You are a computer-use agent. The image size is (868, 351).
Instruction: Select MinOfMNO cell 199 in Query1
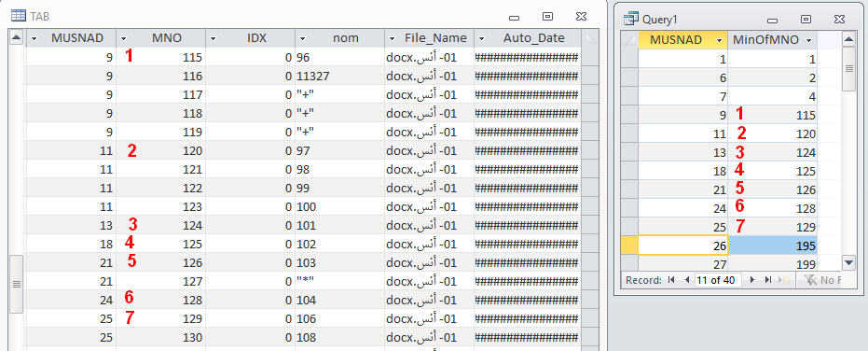click(772, 264)
